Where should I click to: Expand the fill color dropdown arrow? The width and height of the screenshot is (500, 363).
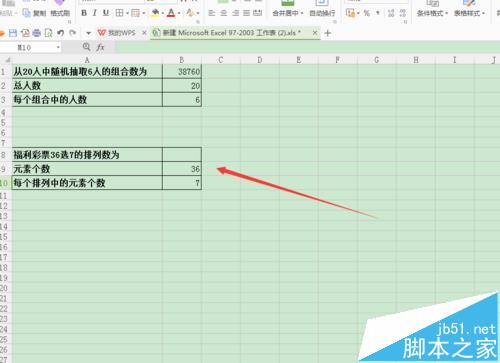pos(163,13)
